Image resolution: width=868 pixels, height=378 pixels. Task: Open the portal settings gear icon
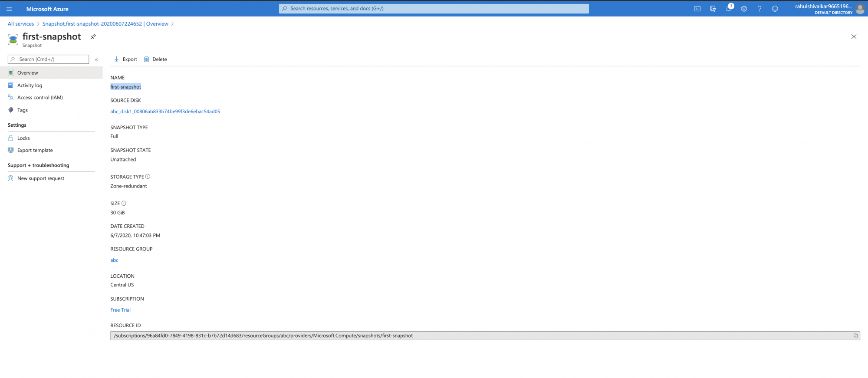point(744,9)
